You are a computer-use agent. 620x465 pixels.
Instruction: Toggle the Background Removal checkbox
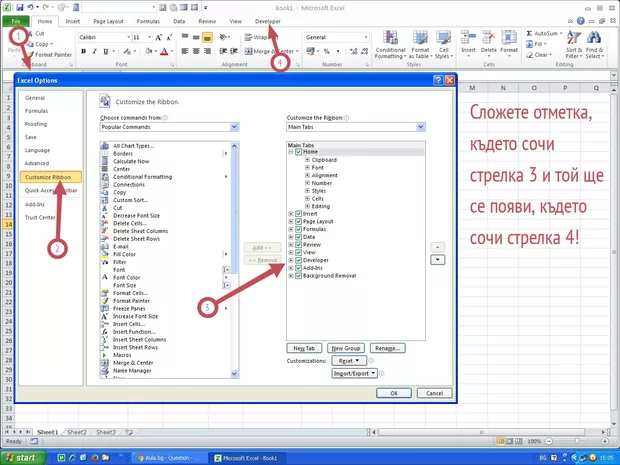pos(298,276)
